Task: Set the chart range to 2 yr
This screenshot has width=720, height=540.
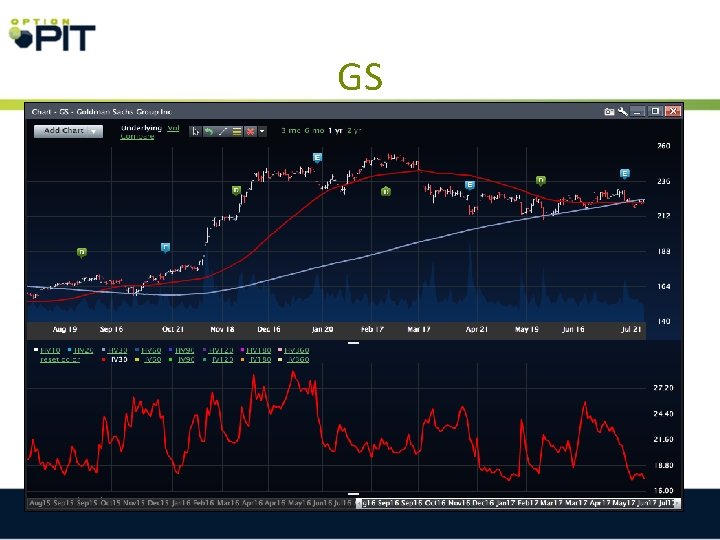Action: click(354, 130)
